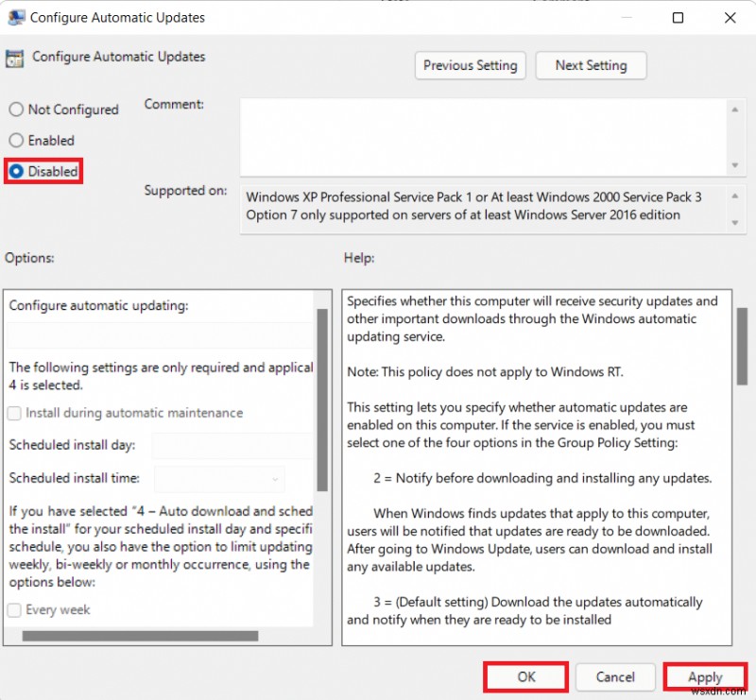The image size is (756, 700).
Task: Minimize the Configure Automatic Updates window
Action: 627,17
